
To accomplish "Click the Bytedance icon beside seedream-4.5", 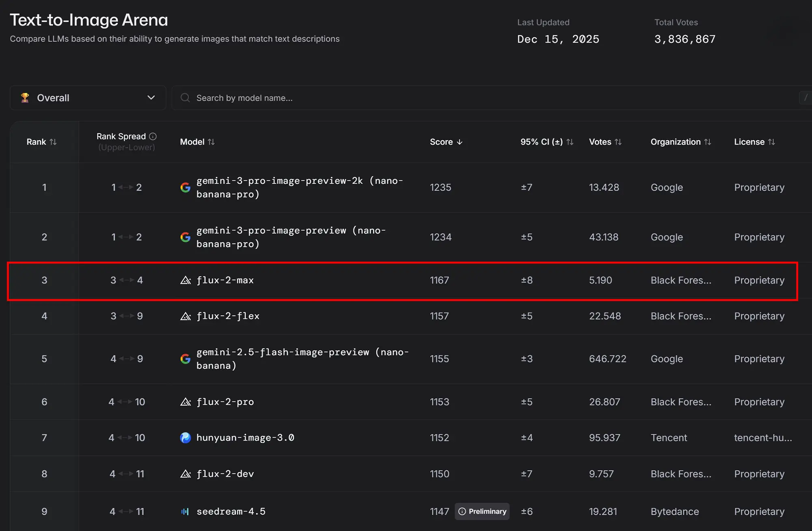I will click(185, 511).
